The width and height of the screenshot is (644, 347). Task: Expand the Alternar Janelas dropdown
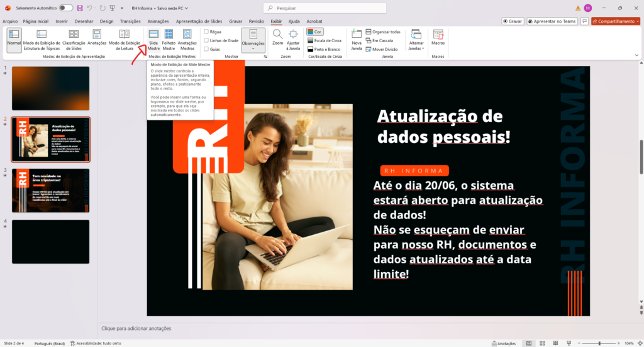[416, 40]
